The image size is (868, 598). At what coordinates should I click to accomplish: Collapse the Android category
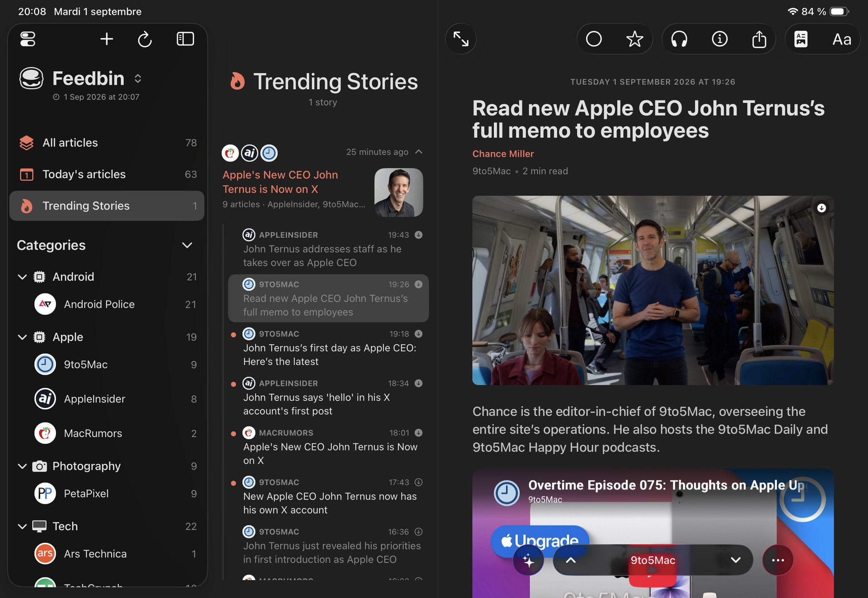22,277
